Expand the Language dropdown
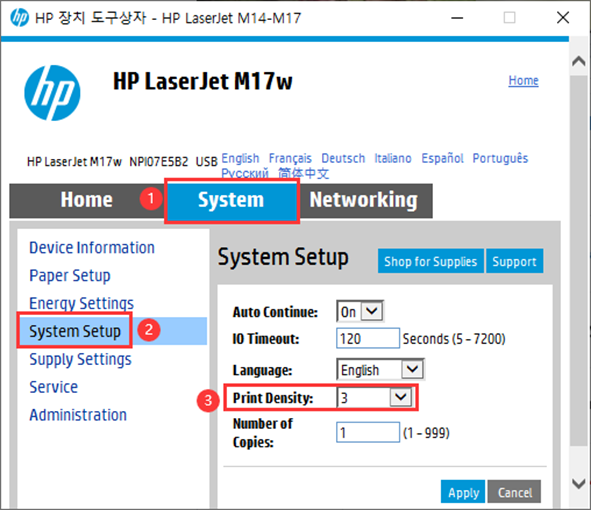 [380, 369]
